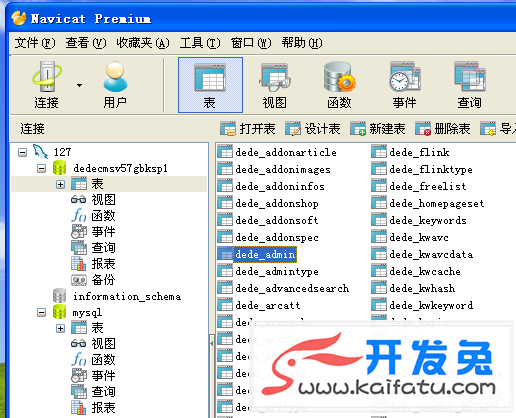Image resolution: width=516 pixels, height=418 pixels.
Task: Open the 文件(F) menu
Action: coord(35,43)
